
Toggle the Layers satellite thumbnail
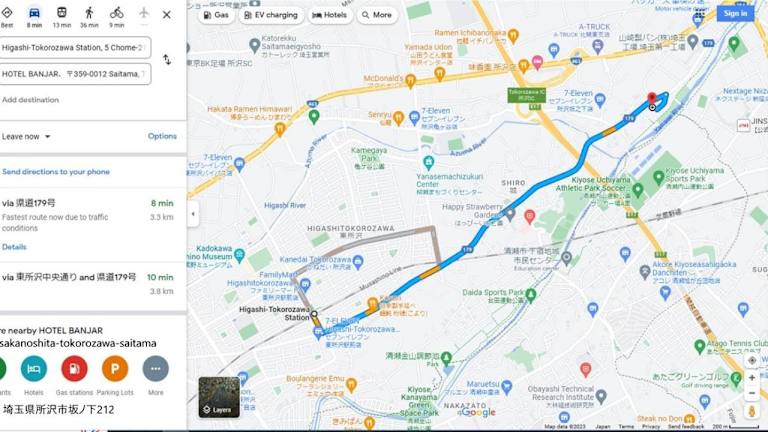(x=219, y=397)
